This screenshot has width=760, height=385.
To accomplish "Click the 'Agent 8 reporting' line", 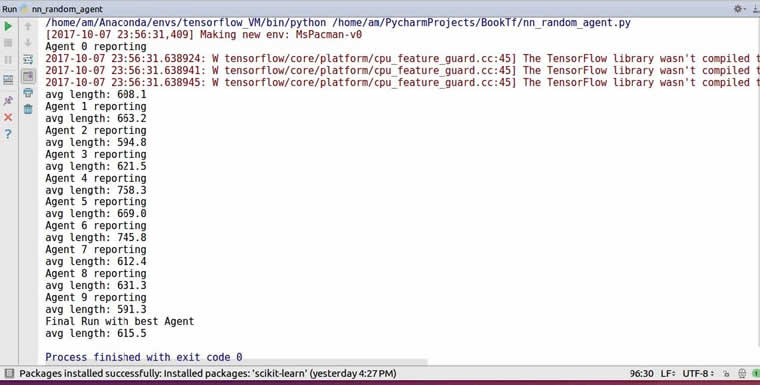I will 95,273.
